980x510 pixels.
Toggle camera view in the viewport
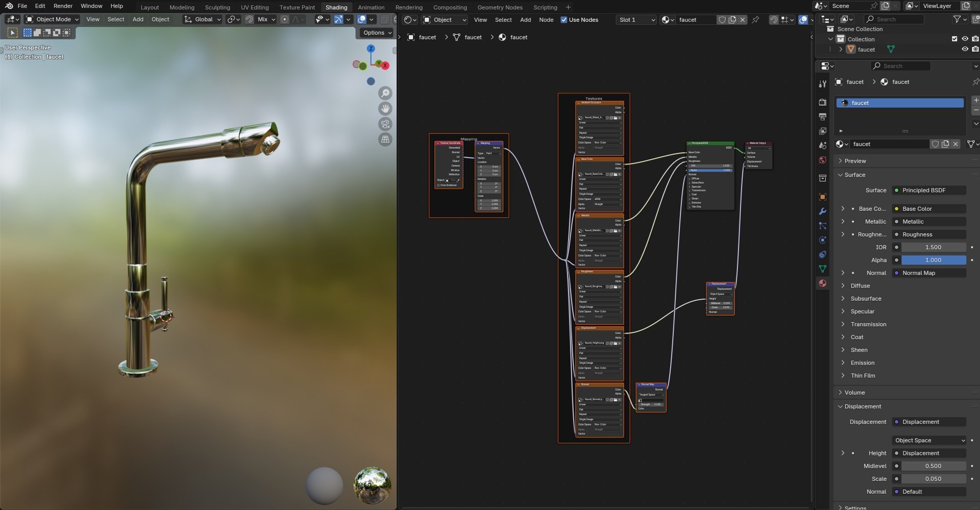(385, 124)
